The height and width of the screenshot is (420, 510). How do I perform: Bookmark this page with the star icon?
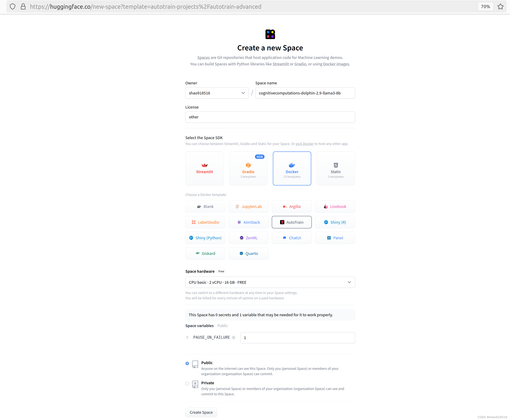click(500, 6)
